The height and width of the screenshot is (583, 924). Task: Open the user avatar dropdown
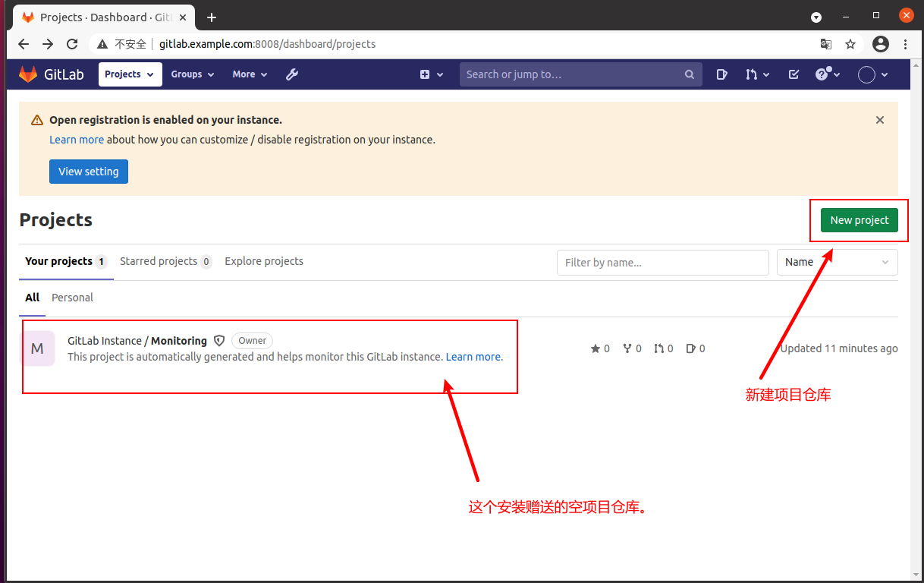pos(872,74)
